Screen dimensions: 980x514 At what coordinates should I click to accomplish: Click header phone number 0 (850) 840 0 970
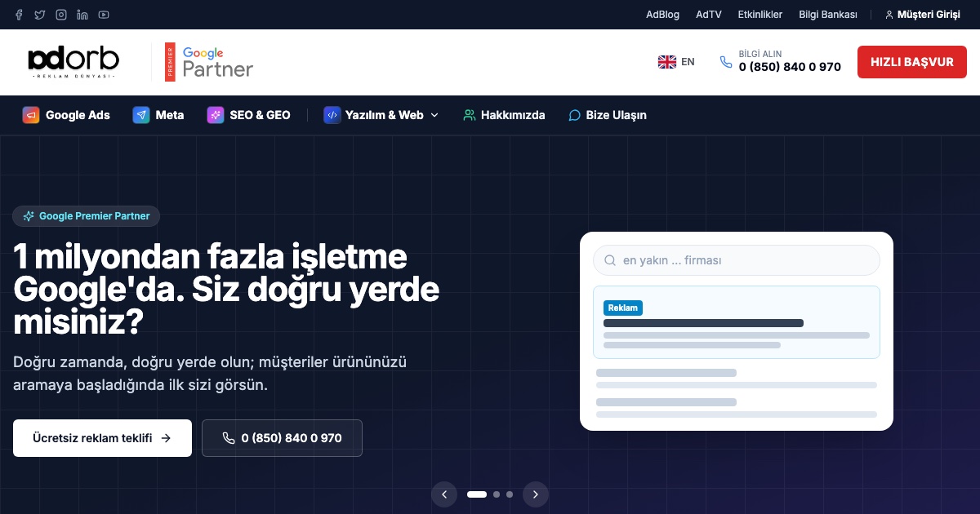coord(790,67)
